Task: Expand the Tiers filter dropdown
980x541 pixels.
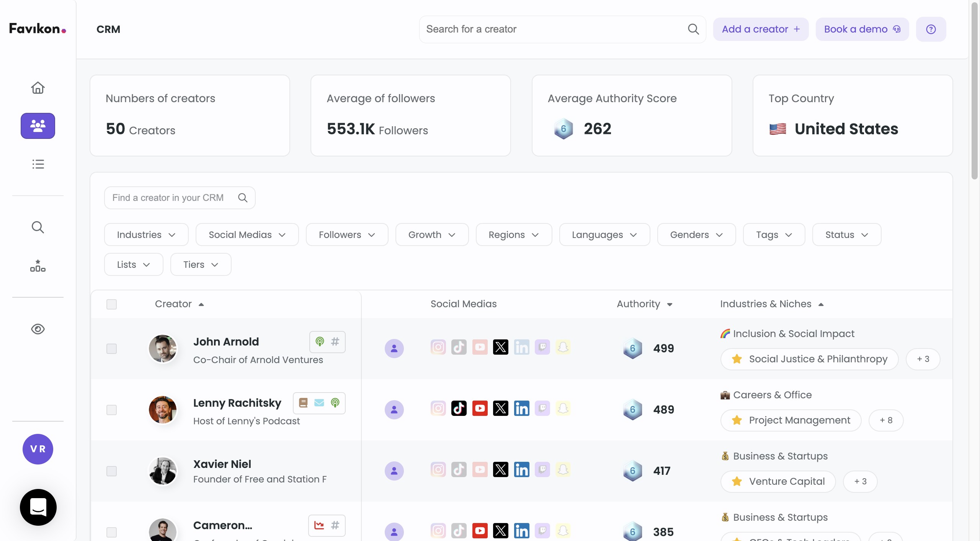Action: pos(200,264)
